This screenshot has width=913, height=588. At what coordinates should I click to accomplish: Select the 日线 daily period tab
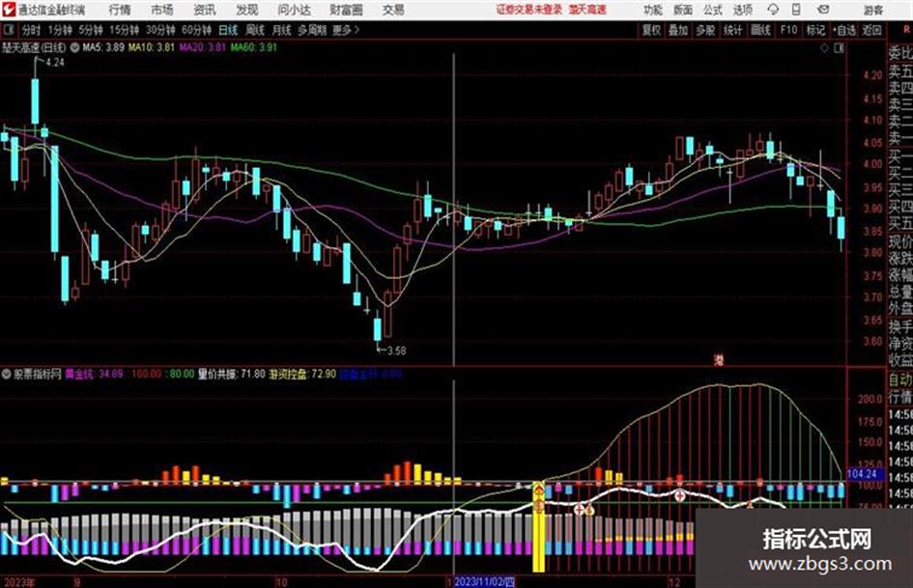228,30
